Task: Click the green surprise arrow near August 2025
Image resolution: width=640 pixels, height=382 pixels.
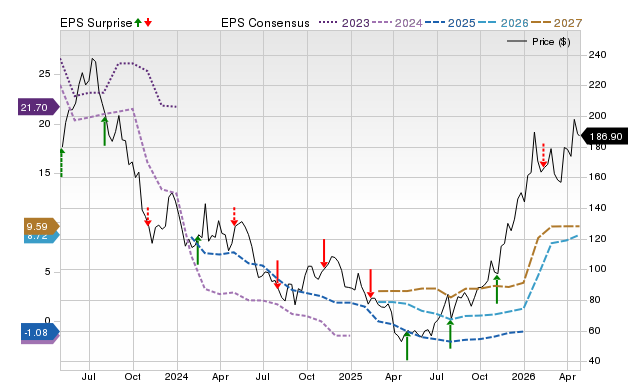Action: point(450,334)
